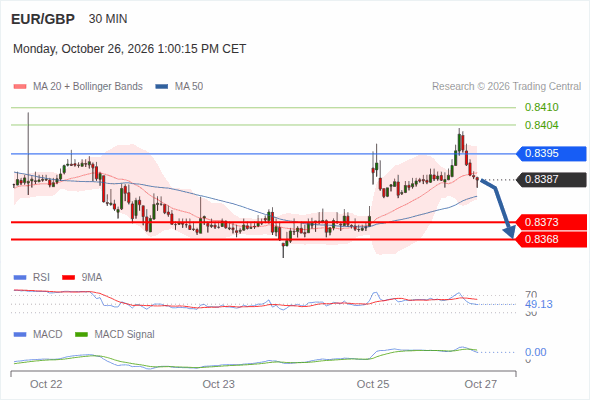Click the 0.8404 resistance level label

[541, 125]
